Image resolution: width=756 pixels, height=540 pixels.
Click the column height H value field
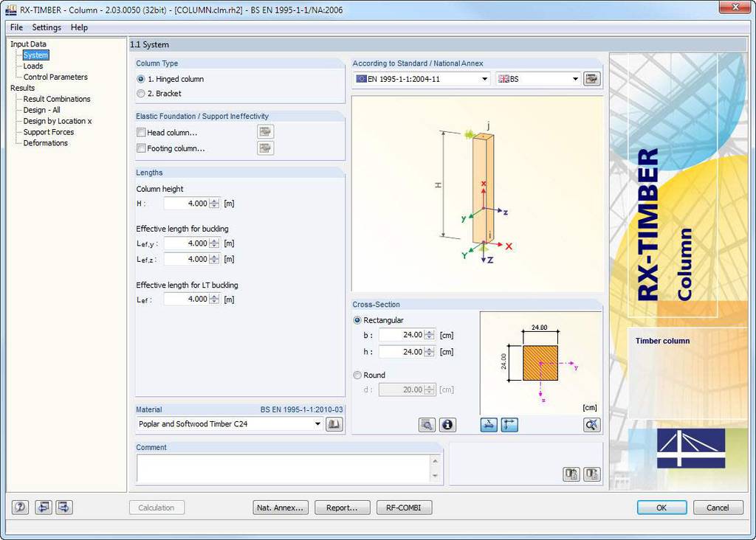(186, 204)
